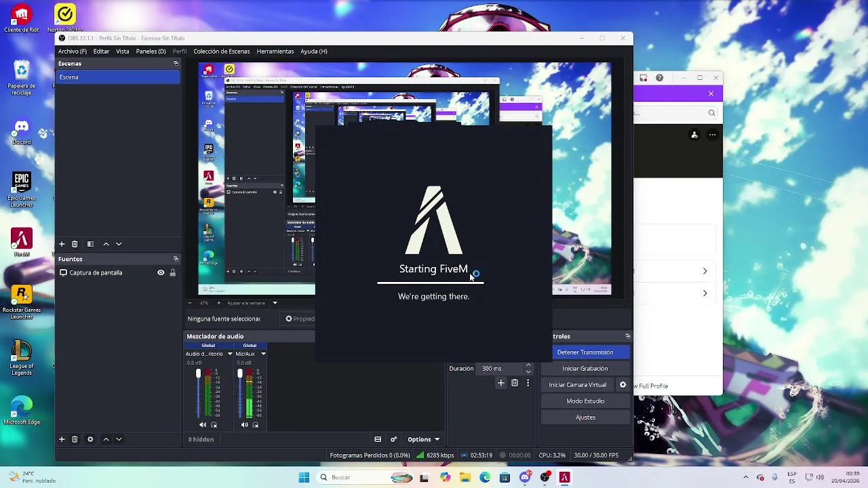Expand second chevron in right background window
The height and width of the screenshot is (488, 868).
point(705,293)
